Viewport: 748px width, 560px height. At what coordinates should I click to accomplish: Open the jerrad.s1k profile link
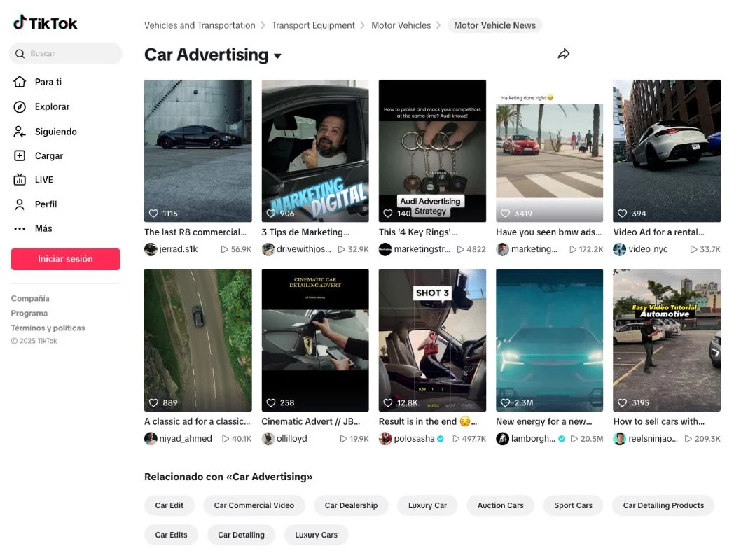[179, 249]
